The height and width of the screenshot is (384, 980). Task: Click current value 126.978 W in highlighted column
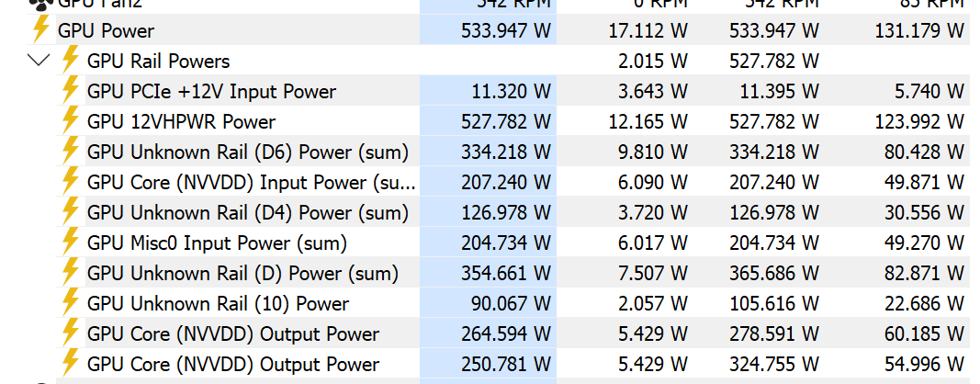[x=506, y=212]
